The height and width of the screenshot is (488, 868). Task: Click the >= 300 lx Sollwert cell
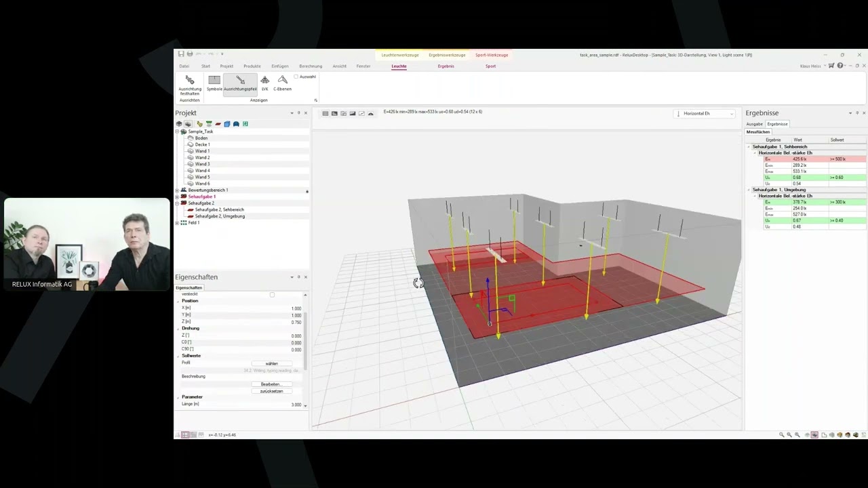pyautogui.click(x=847, y=202)
